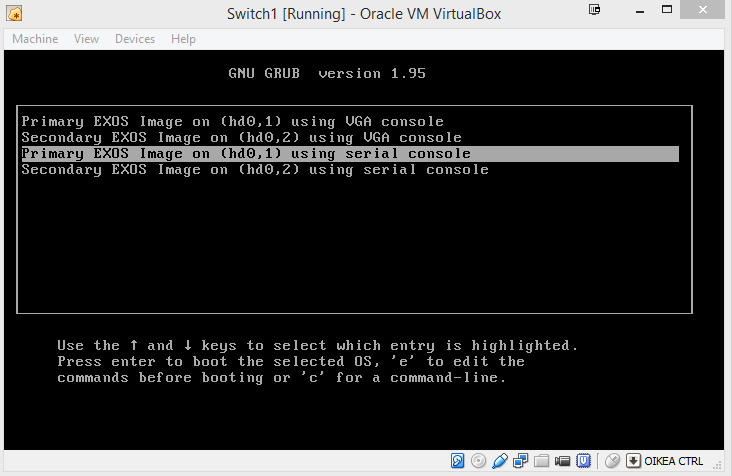Click the network adapters status icon
732x476 pixels.
[521, 461]
